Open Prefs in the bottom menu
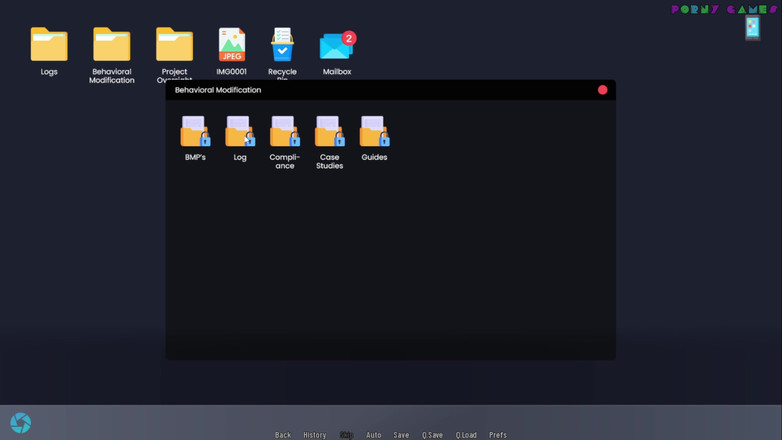Screen dimensions: 782x440 (x=498, y=435)
